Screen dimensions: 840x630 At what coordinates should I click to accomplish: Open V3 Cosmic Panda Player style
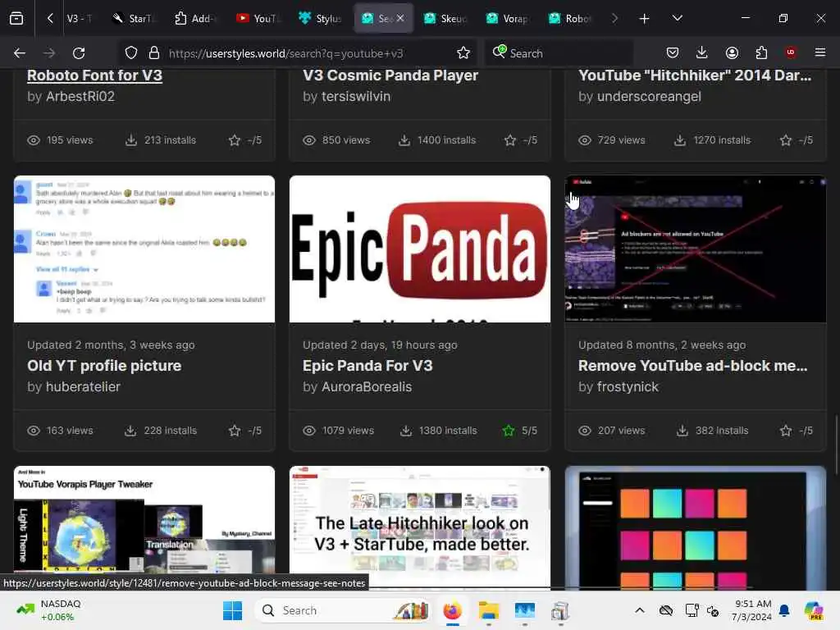click(390, 75)
